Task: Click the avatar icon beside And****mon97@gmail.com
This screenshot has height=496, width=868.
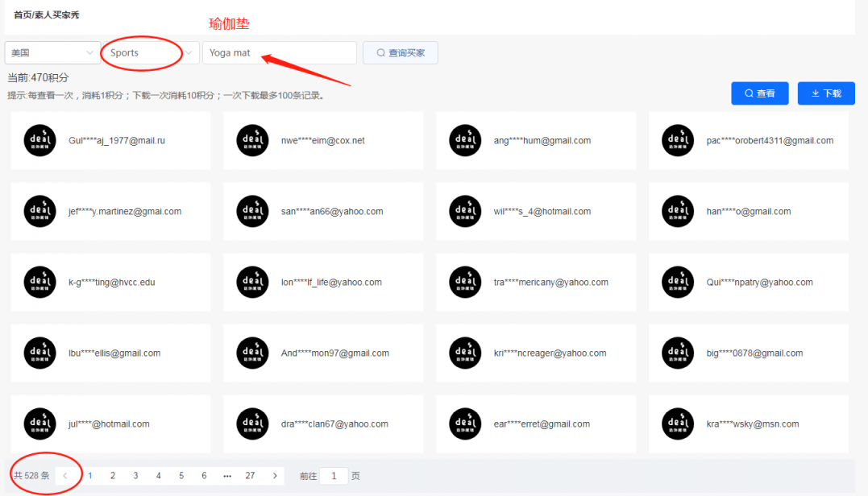Action: 252,353
